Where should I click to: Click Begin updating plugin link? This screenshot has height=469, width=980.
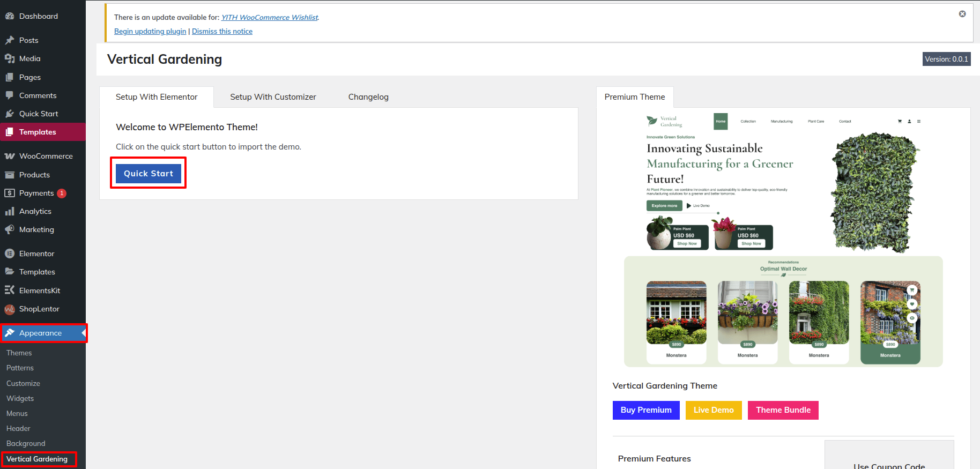pyautogui.click(x=150, y=31)
